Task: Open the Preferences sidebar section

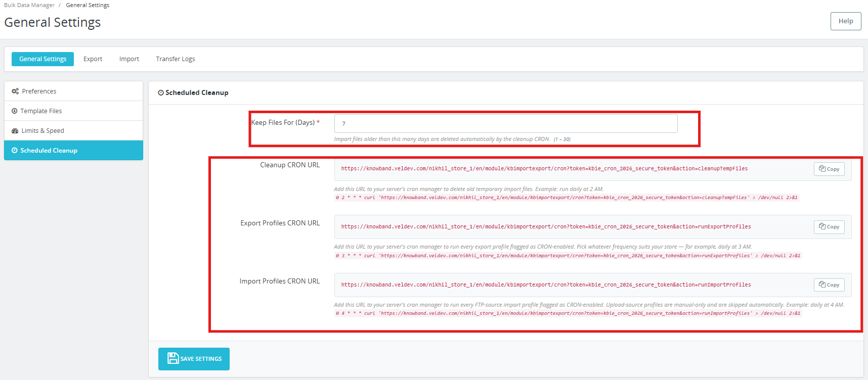Action: (73, 91)
